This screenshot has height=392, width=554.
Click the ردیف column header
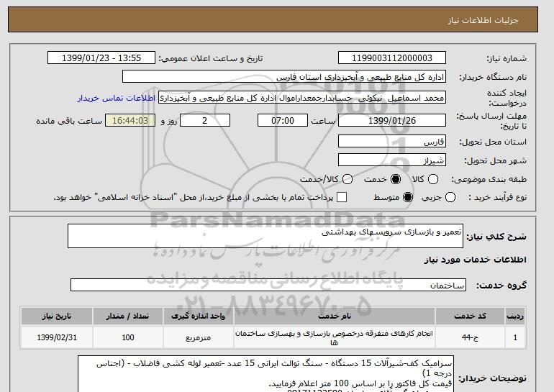(515, 316)
